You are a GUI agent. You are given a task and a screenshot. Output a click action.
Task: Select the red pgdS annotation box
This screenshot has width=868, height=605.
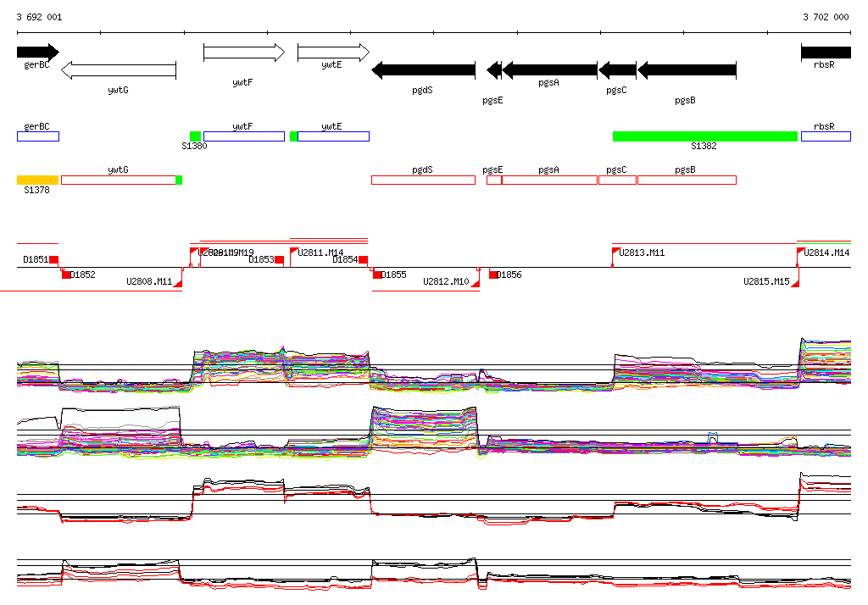pyautogui.click(x=424, y=180)
